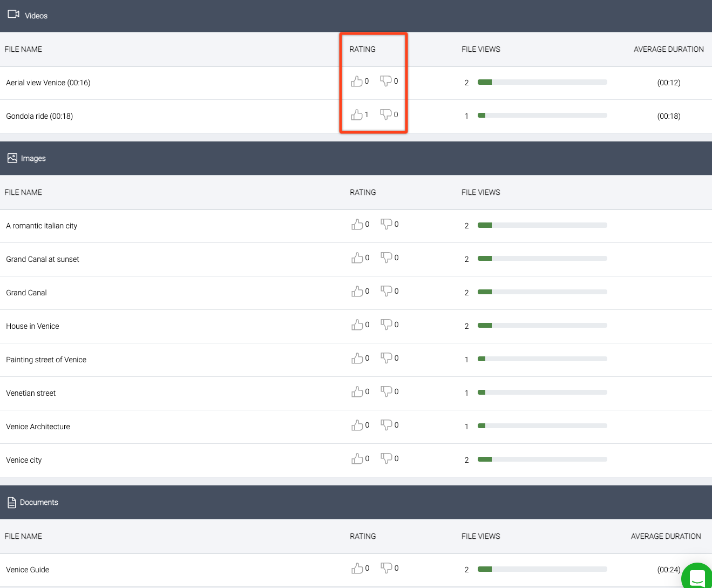Sort images by File Views column
This screenshot has width=712, height=588.
pos(480,192)
